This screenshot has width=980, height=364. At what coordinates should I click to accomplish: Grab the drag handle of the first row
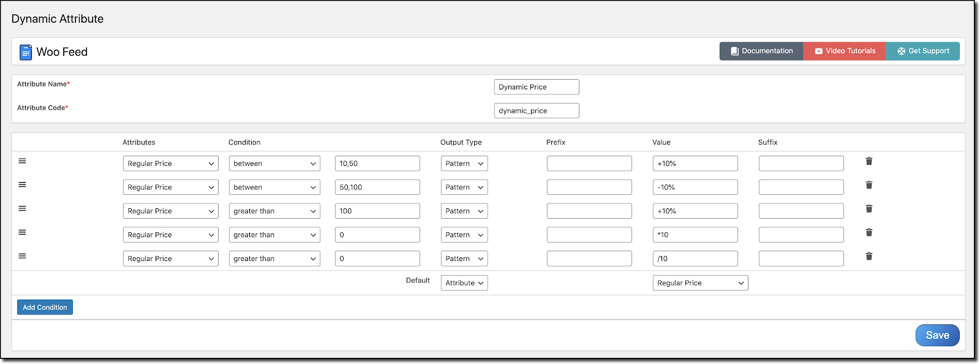22,161
